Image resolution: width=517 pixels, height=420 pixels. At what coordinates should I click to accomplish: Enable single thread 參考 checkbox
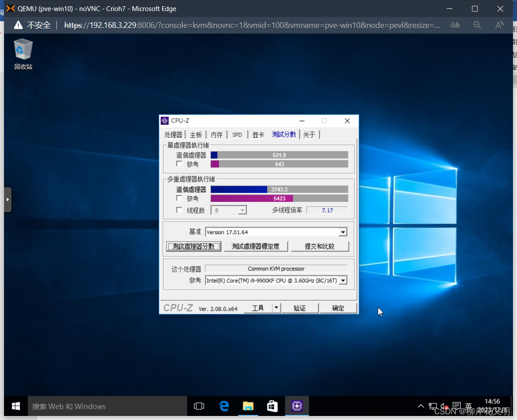pyautogui.click(x=180, y=164)
